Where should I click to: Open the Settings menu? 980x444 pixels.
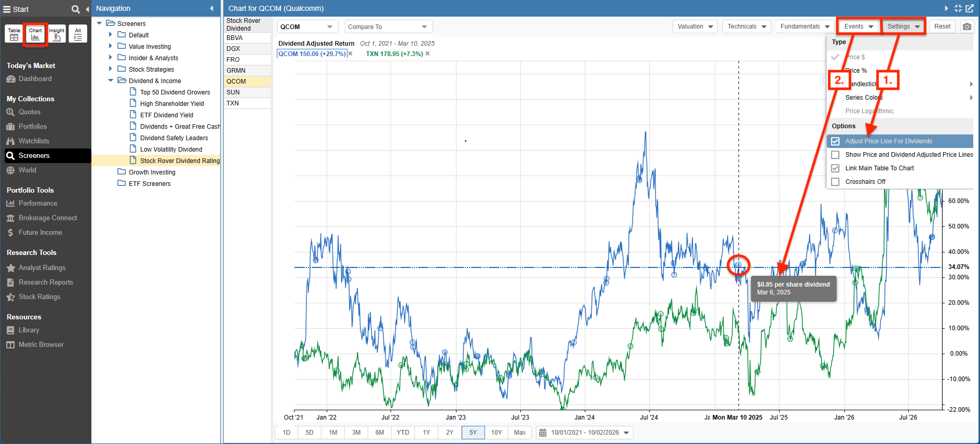904,26
